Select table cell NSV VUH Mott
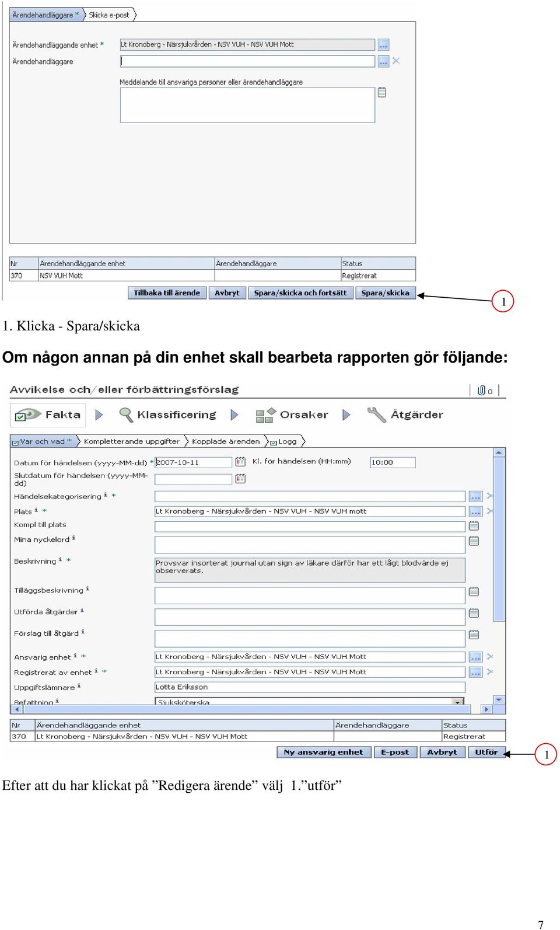The image size is (560, 930). [126, 276]
